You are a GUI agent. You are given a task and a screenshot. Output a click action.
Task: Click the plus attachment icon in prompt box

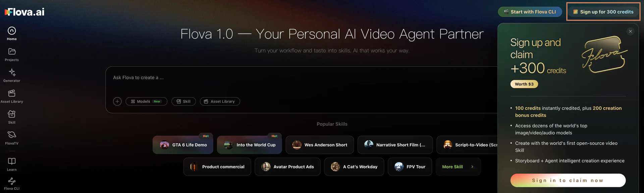117,102
